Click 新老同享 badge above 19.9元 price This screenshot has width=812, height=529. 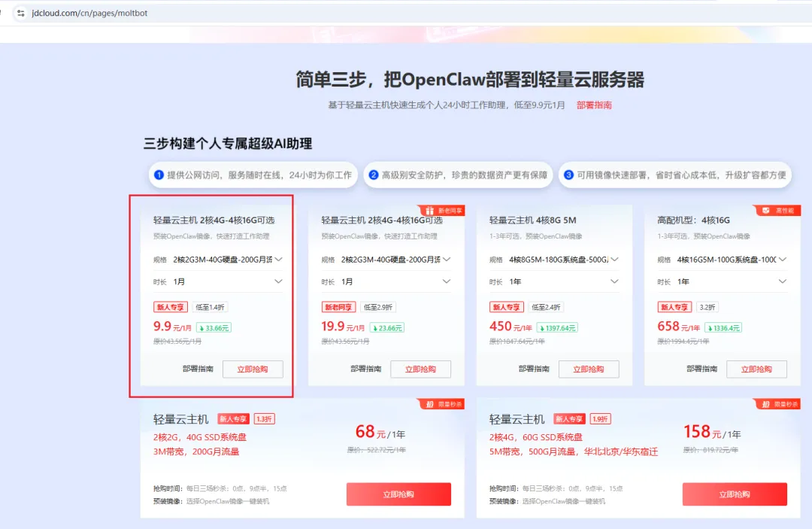(x=338, y=307)
